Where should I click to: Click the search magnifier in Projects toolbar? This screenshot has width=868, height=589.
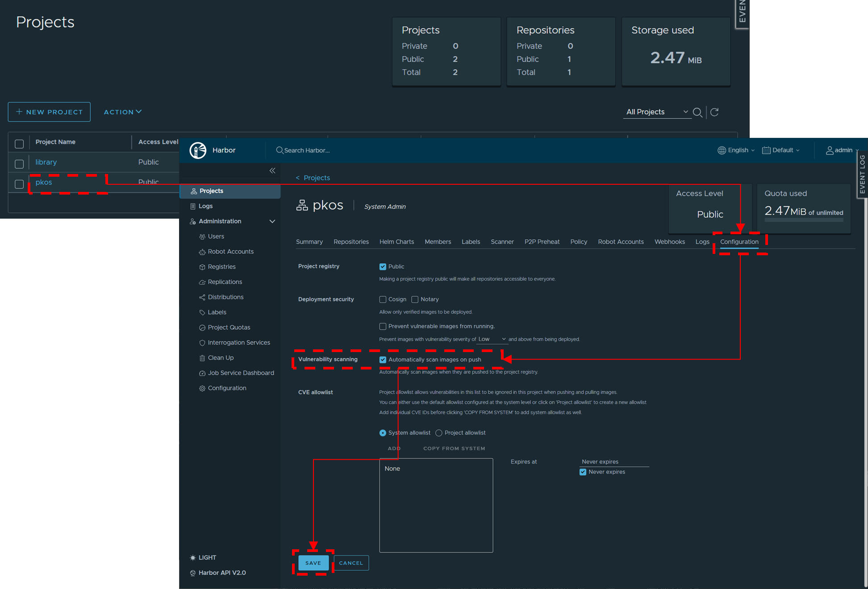click(697, 112)
